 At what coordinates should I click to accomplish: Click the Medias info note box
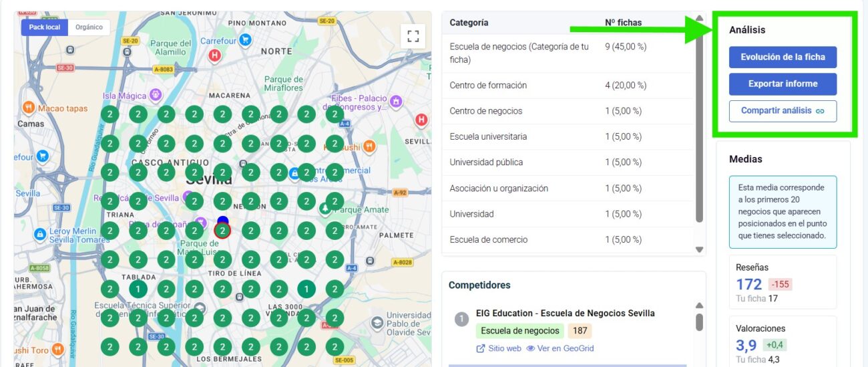pyautogui.click(x=783, y=211)
